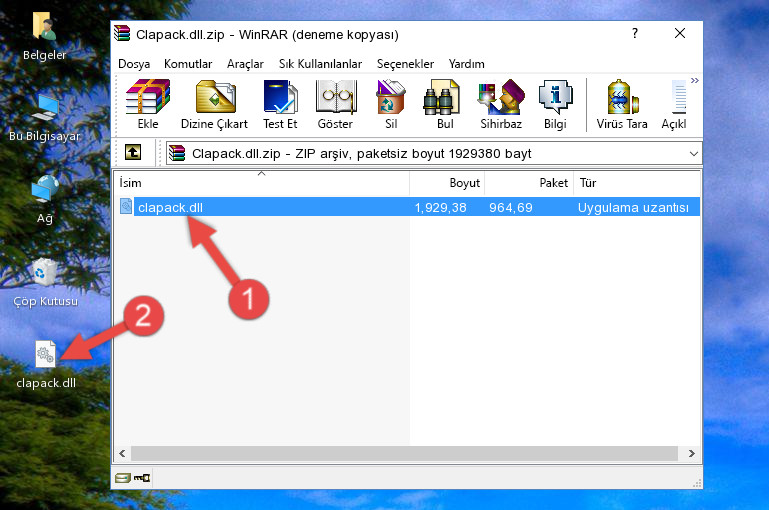Open the Araçlar menu

(245, 64)
